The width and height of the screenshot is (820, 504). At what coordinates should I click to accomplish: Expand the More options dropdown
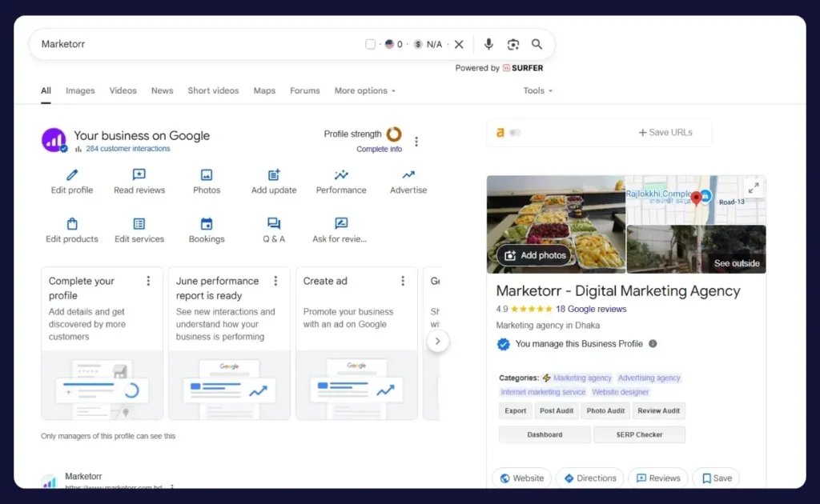[x=365, y=91]
